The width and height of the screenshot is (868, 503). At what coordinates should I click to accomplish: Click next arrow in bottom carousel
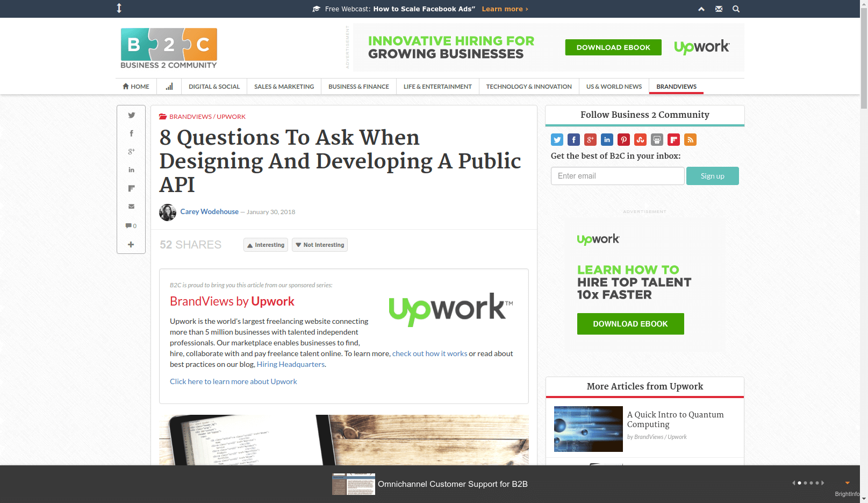tap(823, 483)
